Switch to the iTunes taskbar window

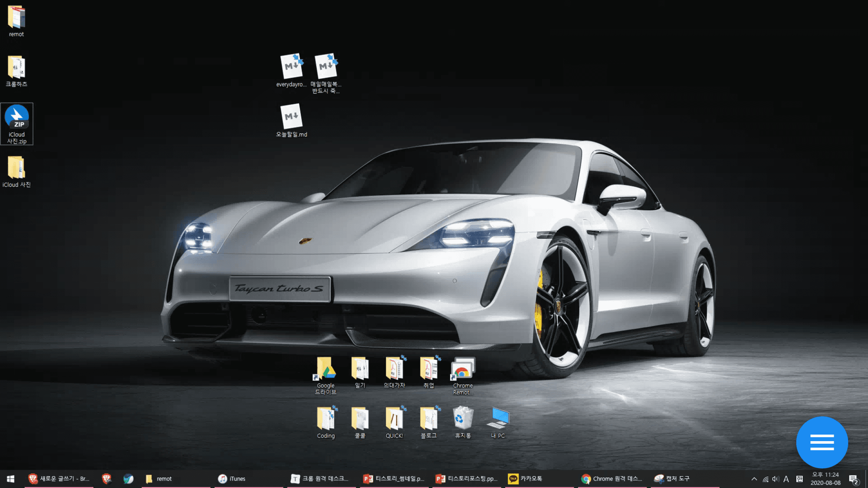[249, 478]
